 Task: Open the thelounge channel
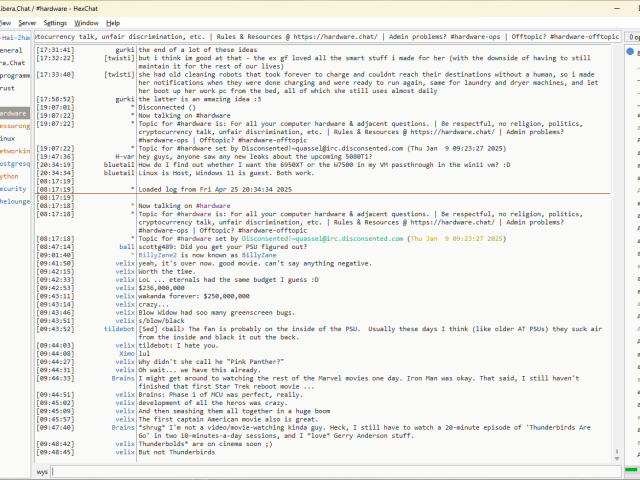point(14,201)
